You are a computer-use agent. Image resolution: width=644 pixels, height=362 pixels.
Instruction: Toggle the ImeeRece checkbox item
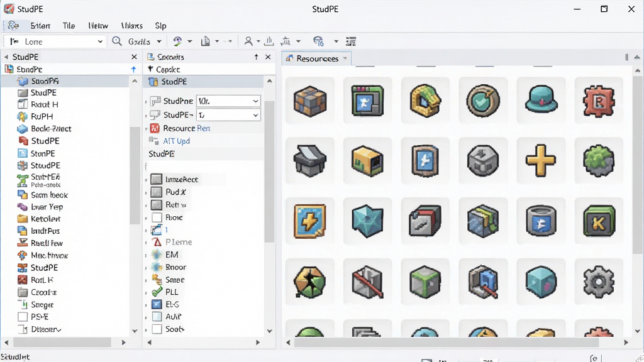pos(156,179)
